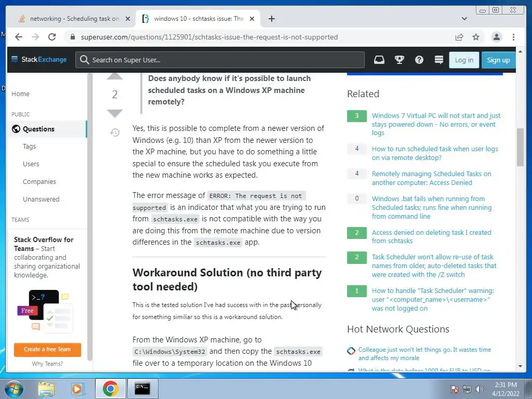This screenshot has width=532, height=399.
Task: Click the 'Hot Network Questions' heading
Action: point(398,329)
